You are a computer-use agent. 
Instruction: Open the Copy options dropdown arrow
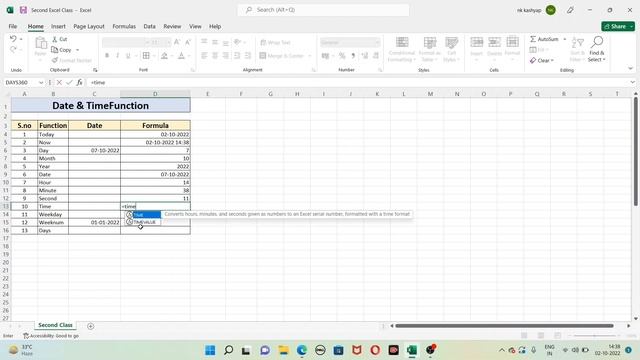(78, 50)
